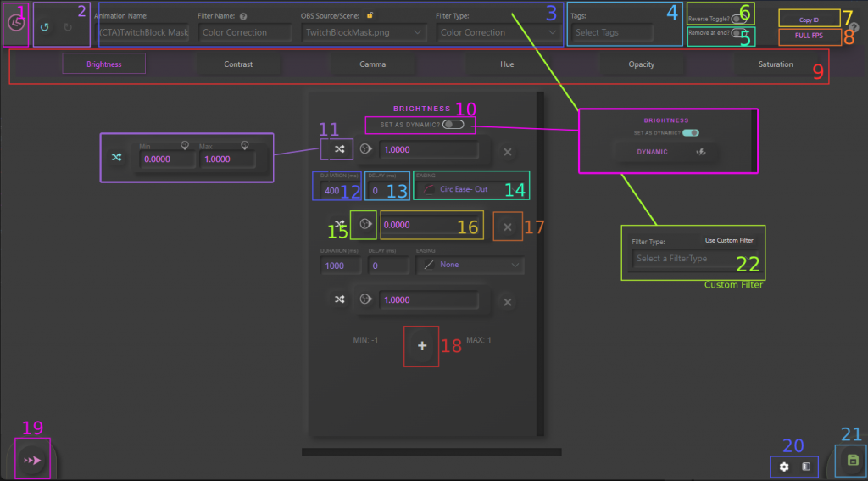868x481 pixels.
Task: Click the help question mark beside Copy ID
Action: 853,27
